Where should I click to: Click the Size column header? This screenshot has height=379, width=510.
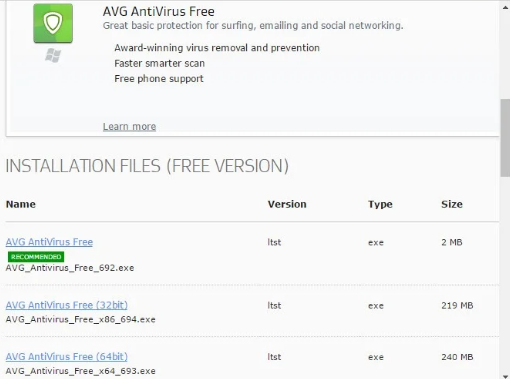[x=452, y=204]
